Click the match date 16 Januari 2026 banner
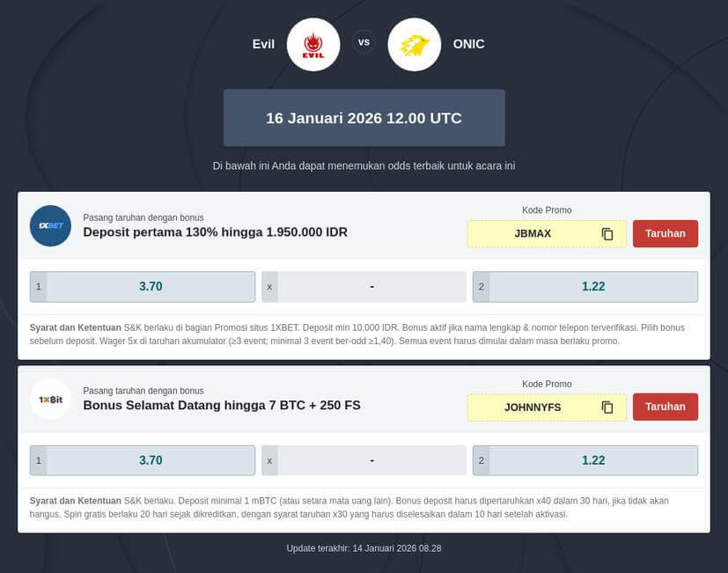The width and height of the screenshot is (728, 573). [364, 118]
